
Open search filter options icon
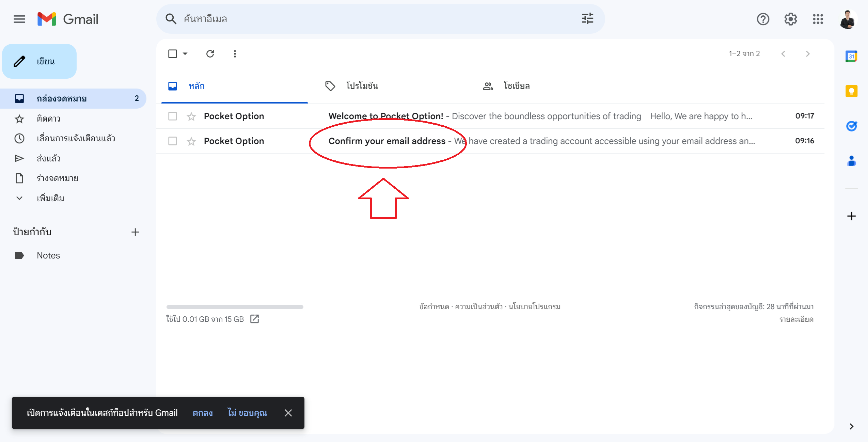click(x=587, y=18)
